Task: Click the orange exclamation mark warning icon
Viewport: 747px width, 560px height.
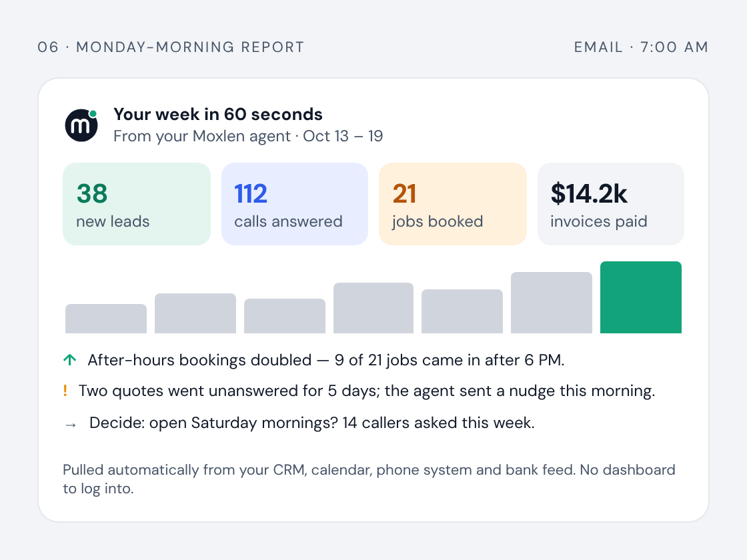Action: 65,391
